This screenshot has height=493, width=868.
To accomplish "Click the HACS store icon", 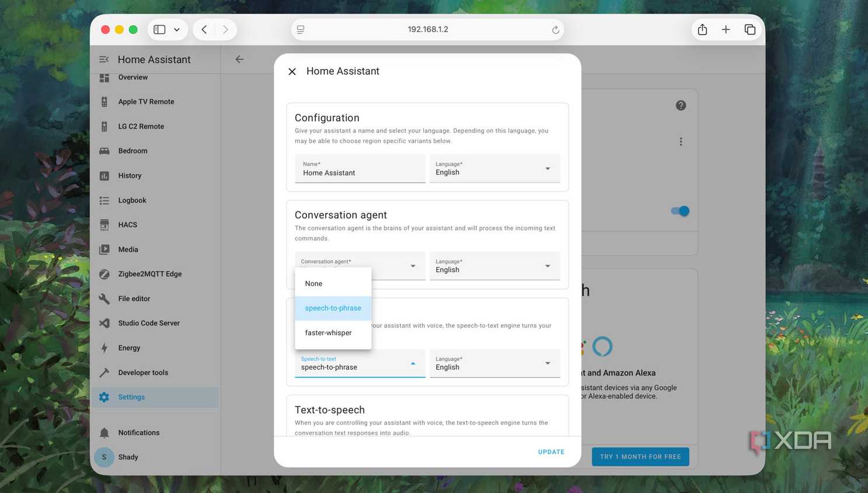I will 104,225.
